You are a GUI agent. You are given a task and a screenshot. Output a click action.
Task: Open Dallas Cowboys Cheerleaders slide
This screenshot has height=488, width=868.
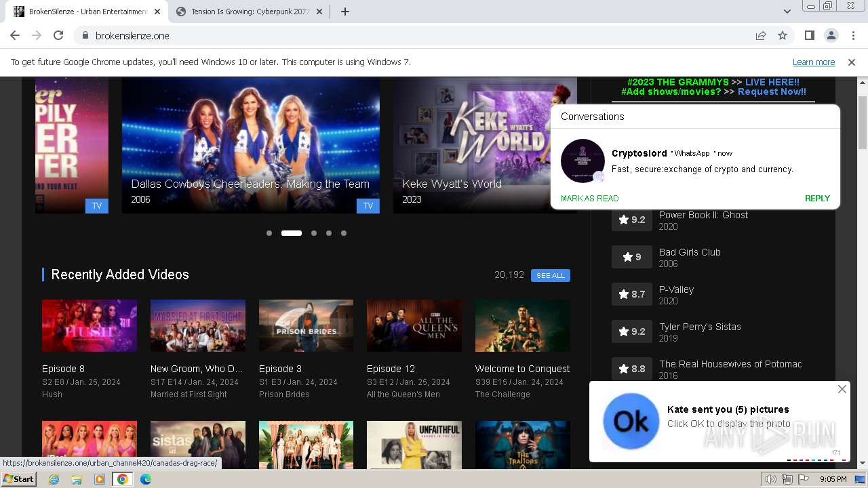[251, 145]
